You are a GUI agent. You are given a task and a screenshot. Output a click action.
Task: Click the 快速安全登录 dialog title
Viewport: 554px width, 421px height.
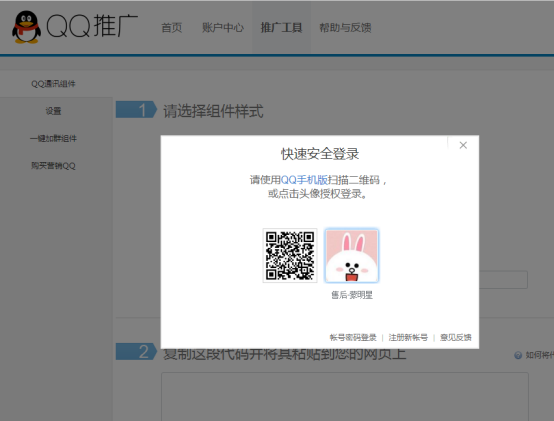pos(320,154)
